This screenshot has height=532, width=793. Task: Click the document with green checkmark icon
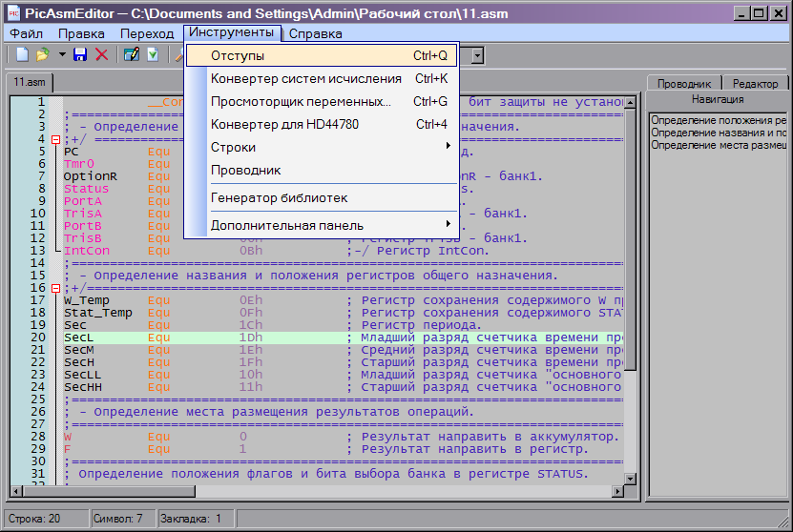(x=153, y=54)
